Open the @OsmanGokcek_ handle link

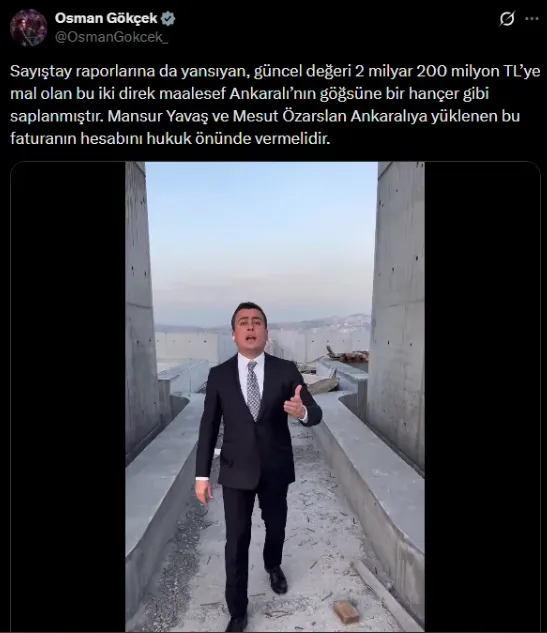(x=111, y=37)
